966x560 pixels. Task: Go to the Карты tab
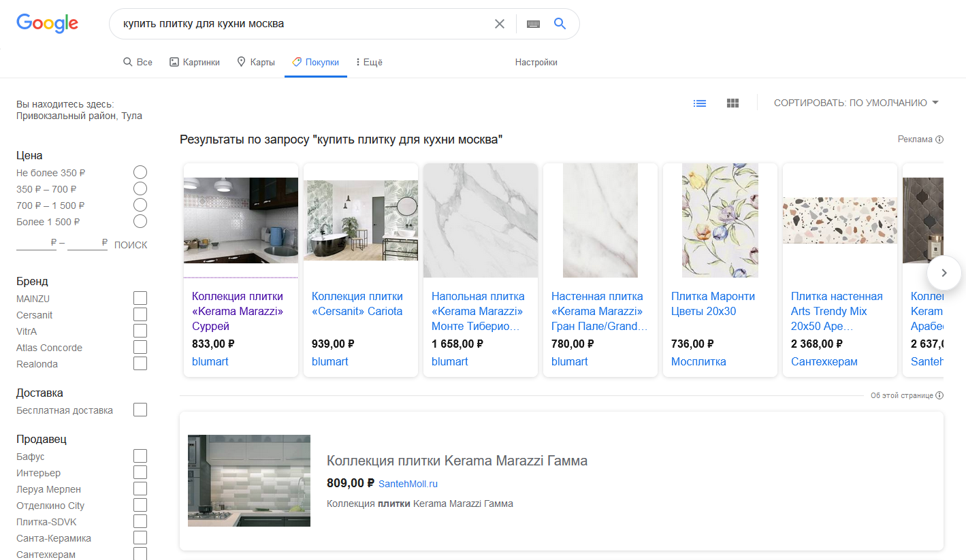256,62
